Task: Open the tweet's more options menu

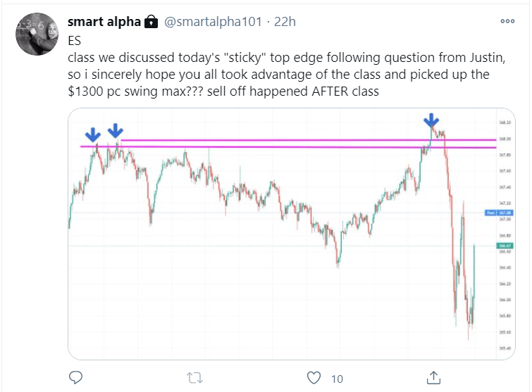Action: point(507,21)
